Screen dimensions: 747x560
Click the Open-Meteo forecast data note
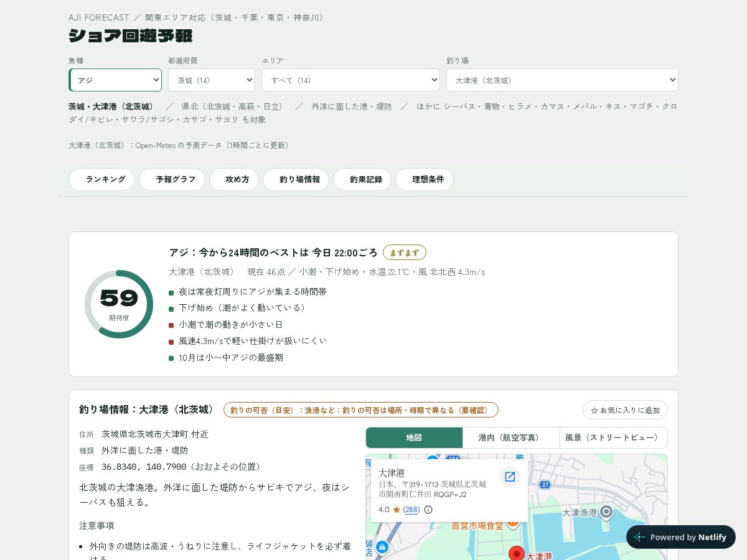pyautogui.click(x=181, y=145)
